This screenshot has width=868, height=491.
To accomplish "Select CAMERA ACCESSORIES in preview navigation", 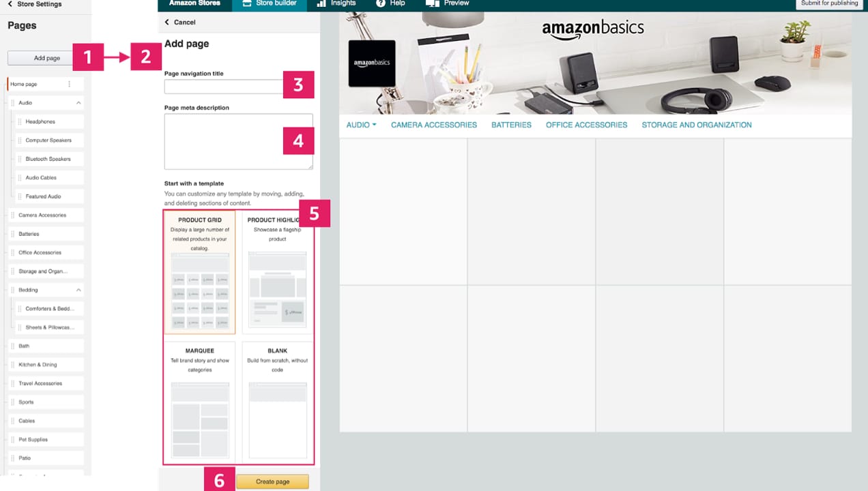I will tap(434, 125).
